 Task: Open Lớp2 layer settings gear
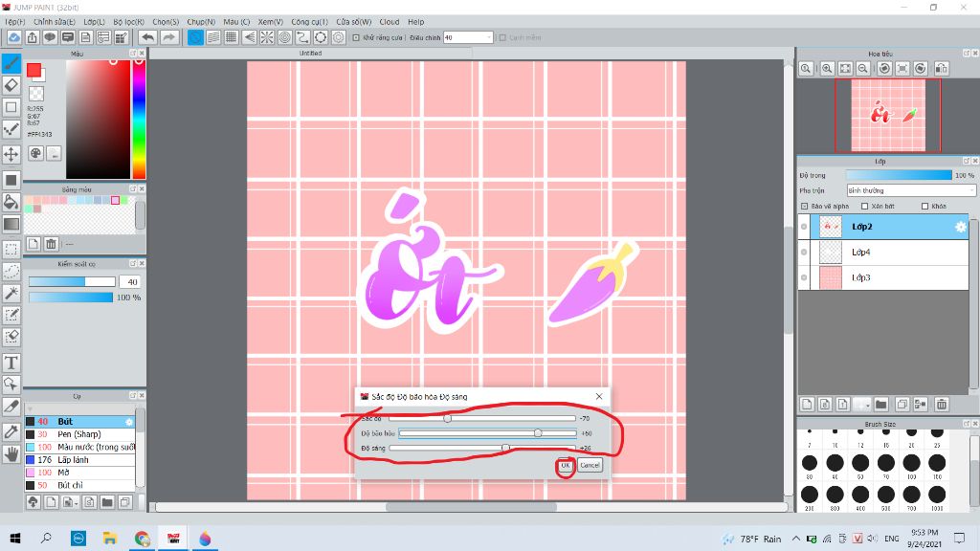[x=961, y=227]
